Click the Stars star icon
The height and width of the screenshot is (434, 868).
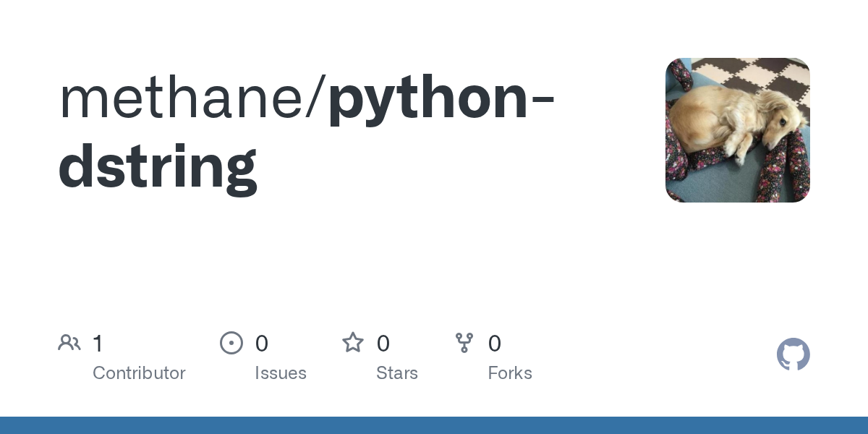[x=353, y=342]
